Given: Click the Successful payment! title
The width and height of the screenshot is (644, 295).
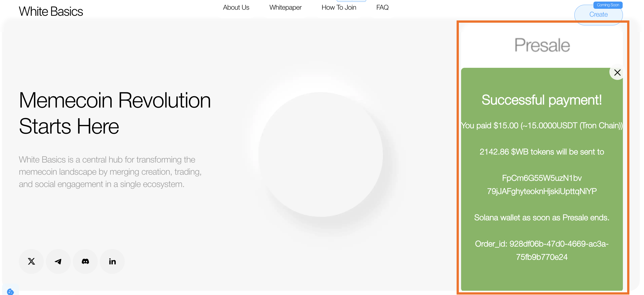Looking at the screenshot, I should (x=542, y=100).
